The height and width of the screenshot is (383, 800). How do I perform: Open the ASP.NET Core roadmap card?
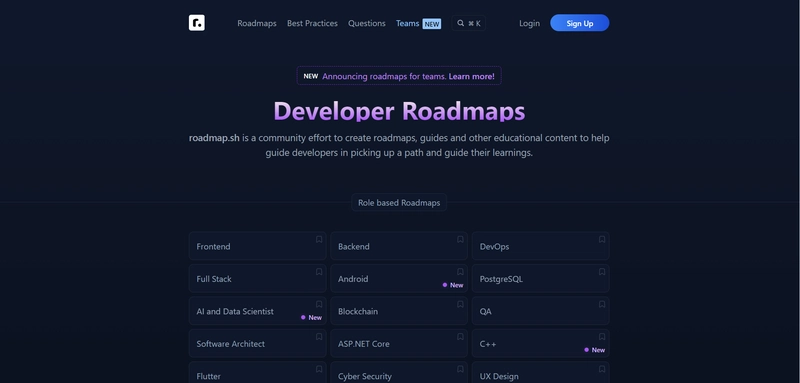(399, 344)
